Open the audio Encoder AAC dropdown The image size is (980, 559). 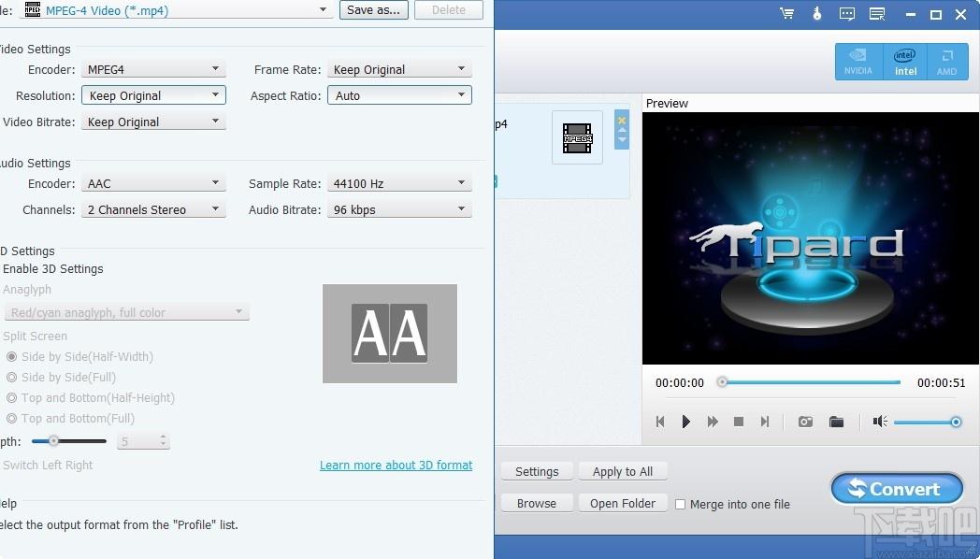(x=153, y=183)
